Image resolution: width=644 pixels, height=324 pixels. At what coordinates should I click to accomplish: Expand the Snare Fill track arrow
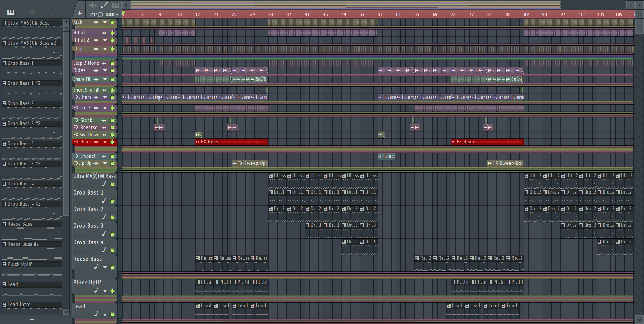coord(105,80)
